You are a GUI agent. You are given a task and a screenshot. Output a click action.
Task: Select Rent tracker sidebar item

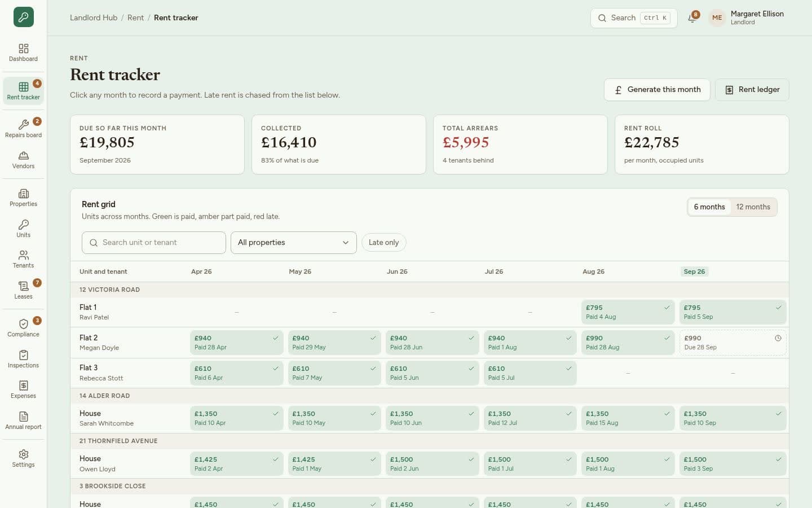coord(24,91)
